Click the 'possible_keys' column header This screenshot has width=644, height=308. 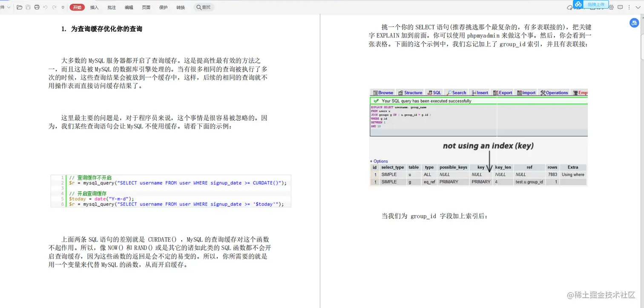coord(453,167)
